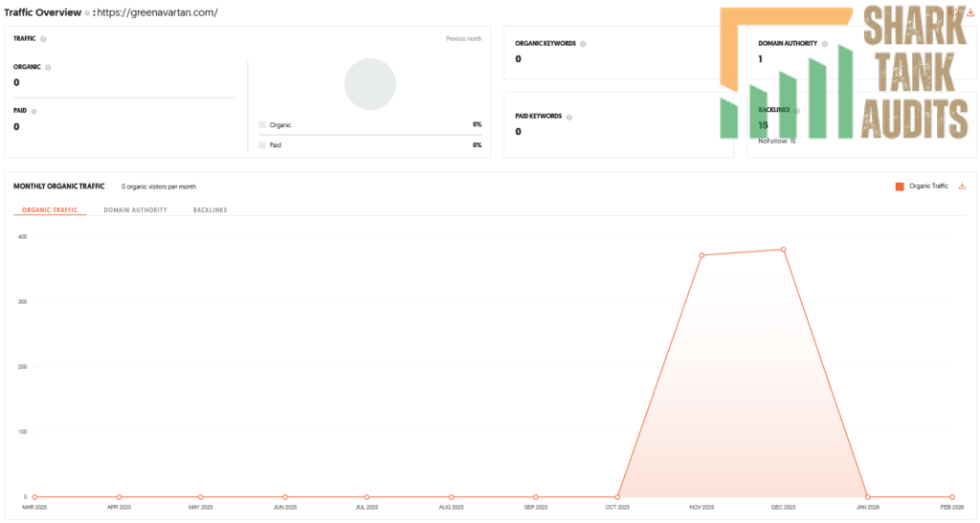
Task: Click the info icon beside ORGANIC label
Action: pyautogui.click(x=49, y=67)
